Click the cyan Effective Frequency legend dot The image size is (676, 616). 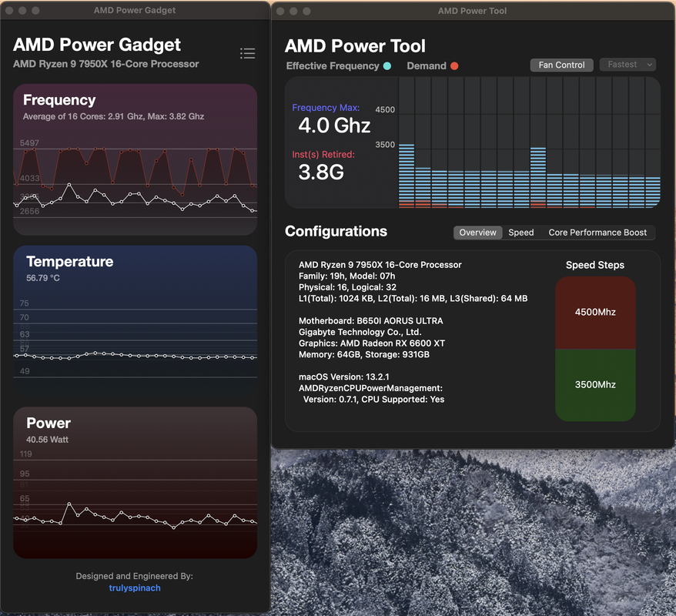click(387, 66)
